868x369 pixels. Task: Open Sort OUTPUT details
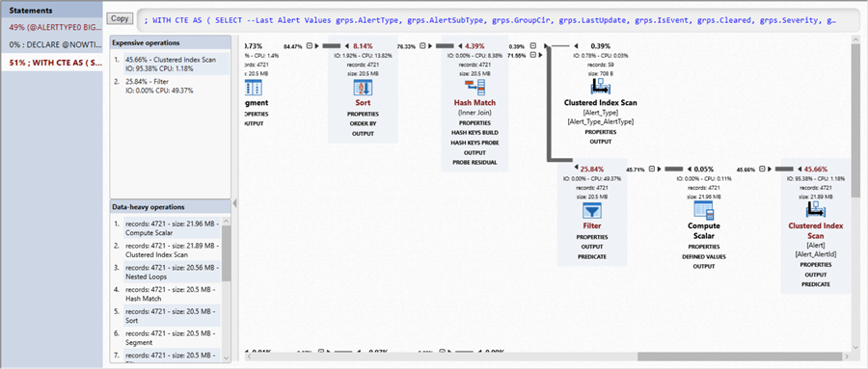[363, 134]
